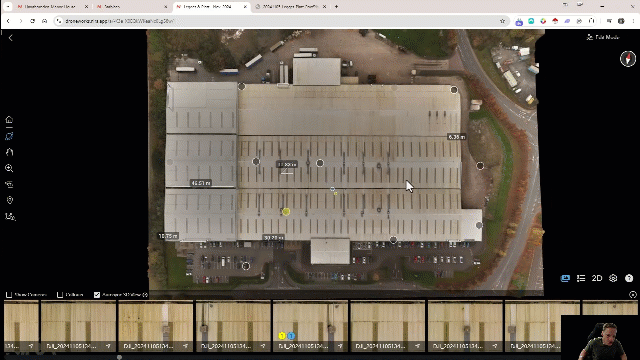Viewport: 640px width, 360px height.
Task: Switch to the blue image gallery view icon
Action: pyautogui.click(x=565, y=278)
